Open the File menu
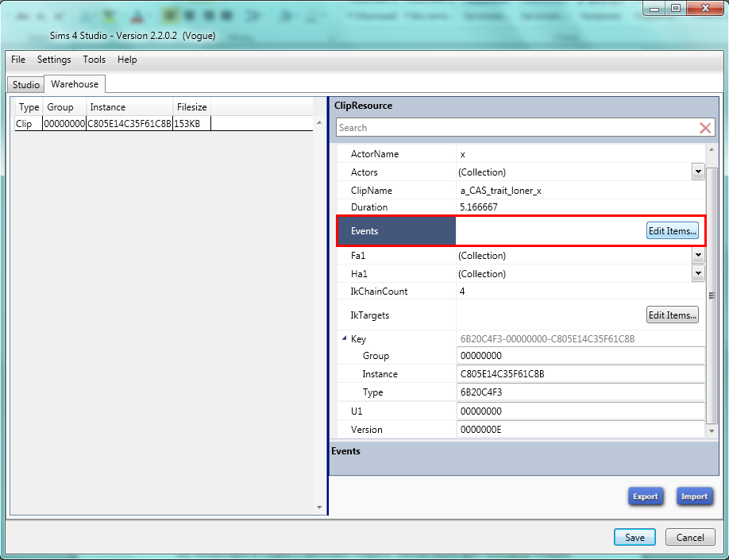Image resolution: width=729 pixels, height=560 pixels. coord(18,60)
